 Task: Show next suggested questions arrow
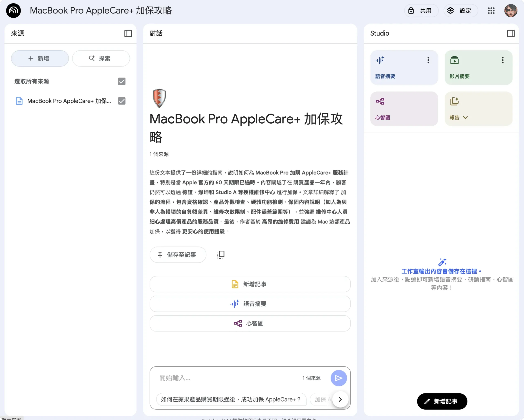340,399
